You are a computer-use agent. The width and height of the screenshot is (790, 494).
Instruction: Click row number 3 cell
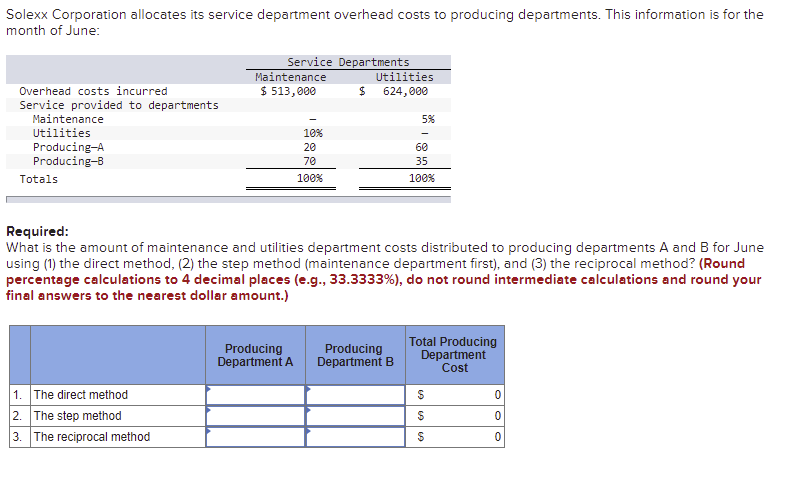coord(20,437)
